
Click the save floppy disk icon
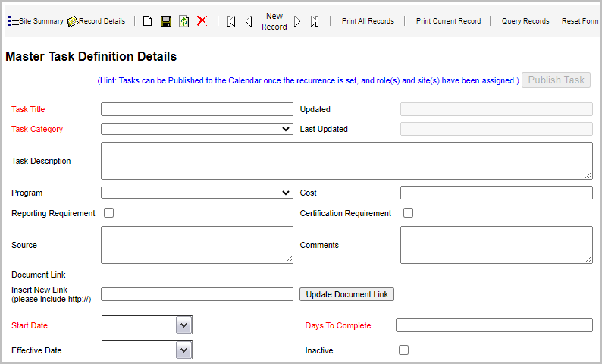point(165,21)
